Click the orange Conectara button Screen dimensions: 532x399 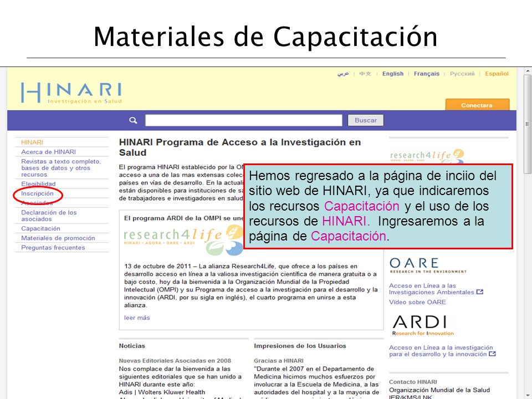pyautogui.click(x=477, y=105)
